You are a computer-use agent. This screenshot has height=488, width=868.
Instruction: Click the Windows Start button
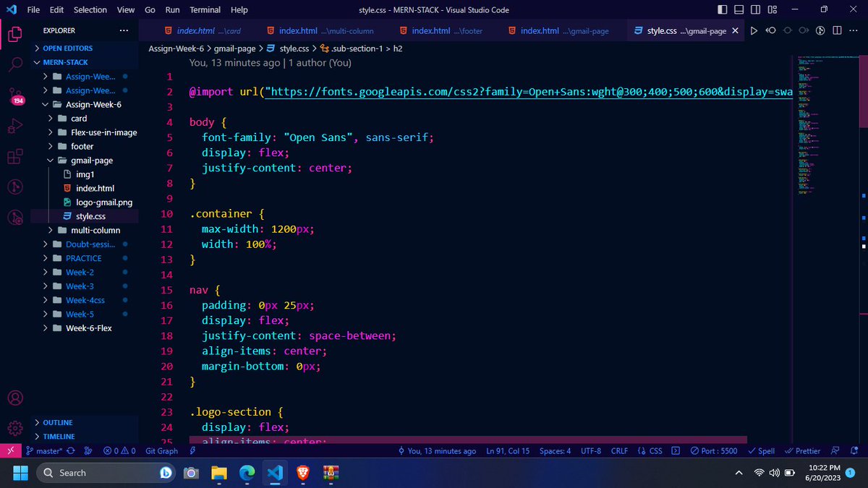click(20, 473)
